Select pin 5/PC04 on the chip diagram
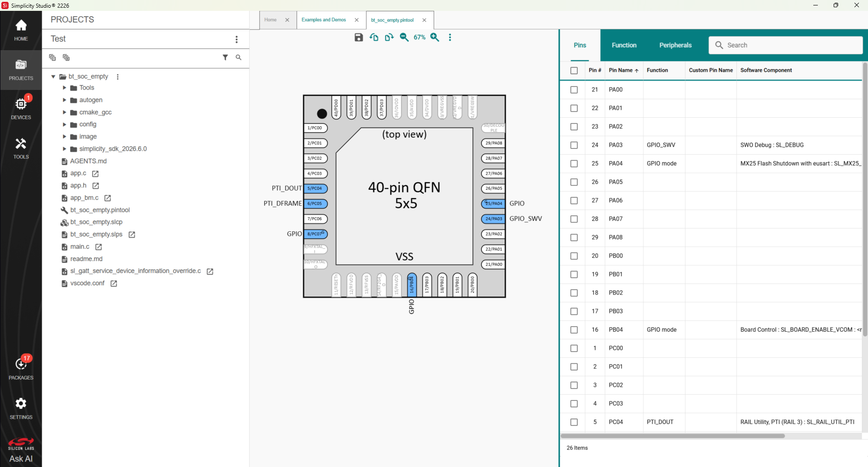This screenshot has height=467, width=868. [x=315, y=189]
